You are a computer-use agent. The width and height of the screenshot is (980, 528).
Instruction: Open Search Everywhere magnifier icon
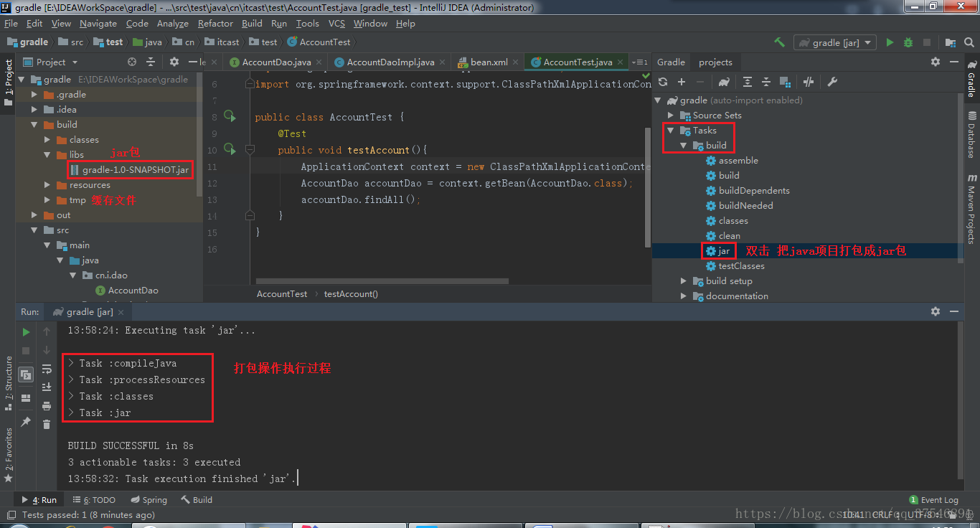click(x=969, y=42)
